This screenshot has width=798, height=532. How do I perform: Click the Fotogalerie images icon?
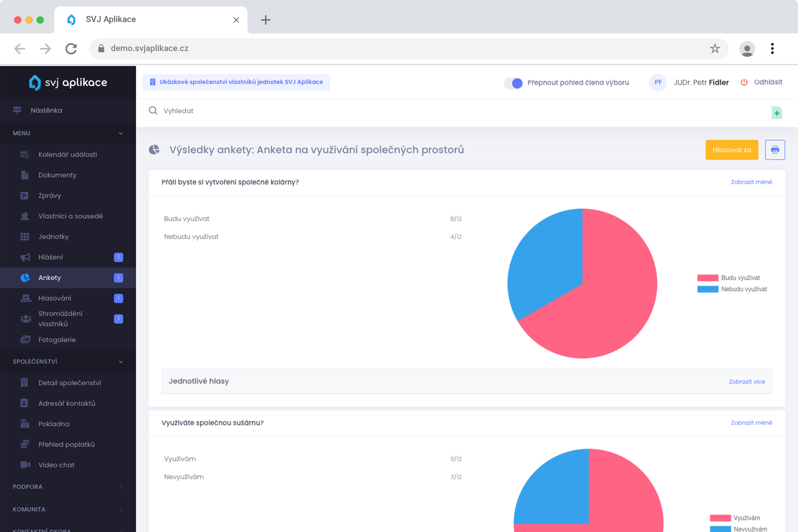(x=25, y=340)
